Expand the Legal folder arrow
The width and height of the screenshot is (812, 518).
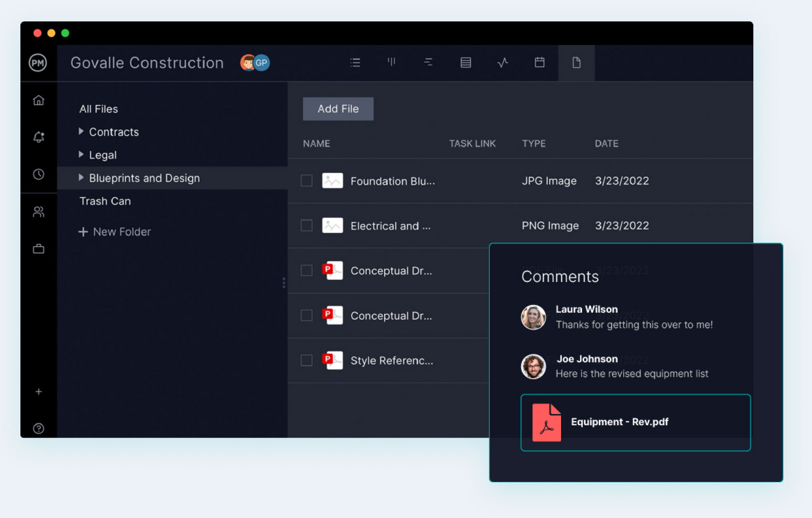pyautogui.click(x=81, y=154)
